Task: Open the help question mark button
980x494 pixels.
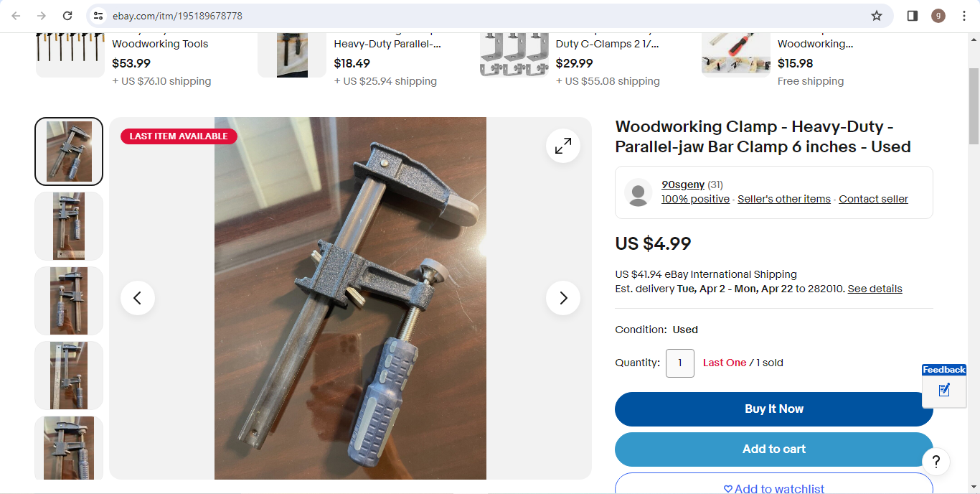Action: pyautogui.click(x=936, y=462)
